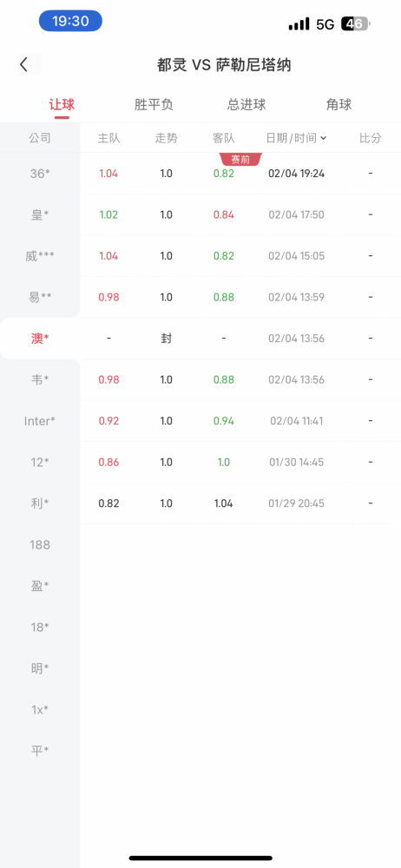
Task: Select company 皇* in sidebar
Action: click(40, 214)
